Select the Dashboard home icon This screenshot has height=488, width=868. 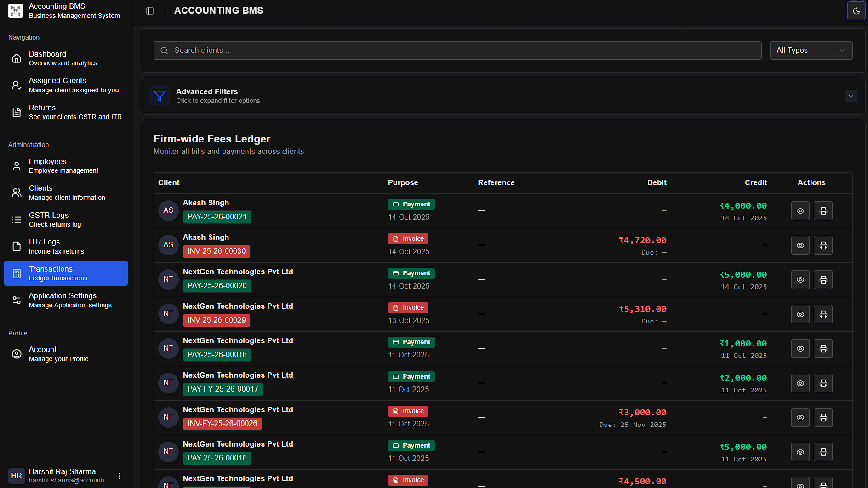[17, 58]
